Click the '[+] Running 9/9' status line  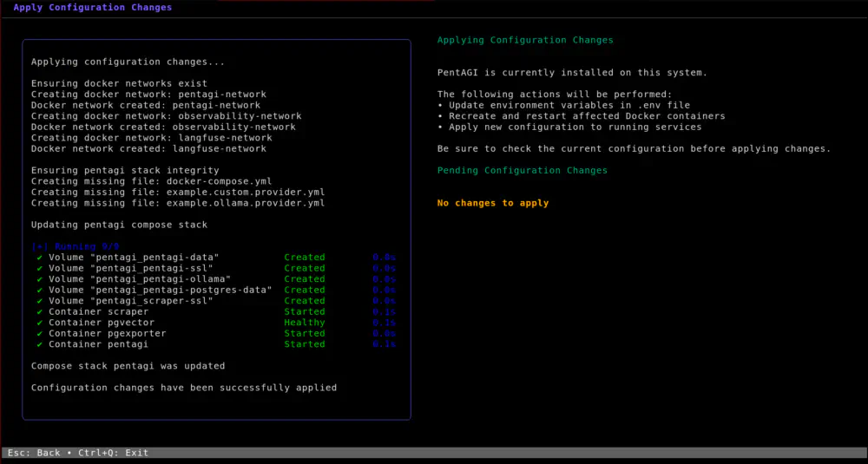[75, 246]
